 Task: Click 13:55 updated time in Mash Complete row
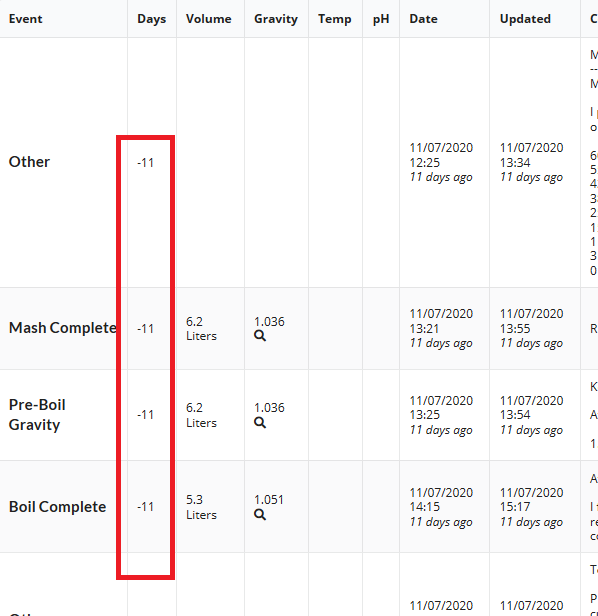(515, 328)
